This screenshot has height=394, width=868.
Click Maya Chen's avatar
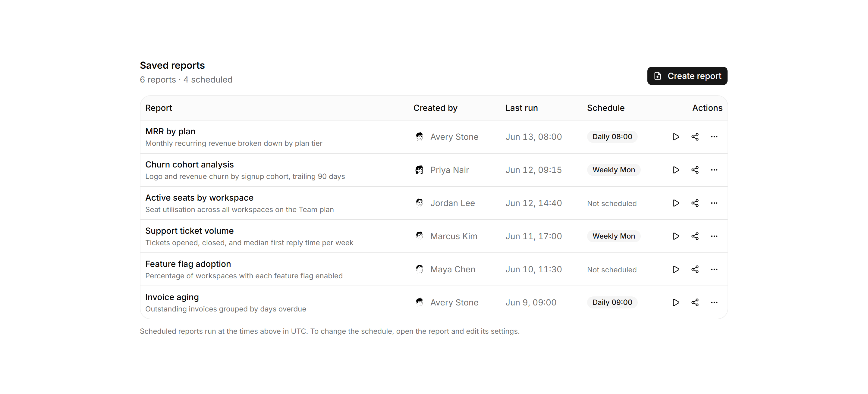(419, 269)
